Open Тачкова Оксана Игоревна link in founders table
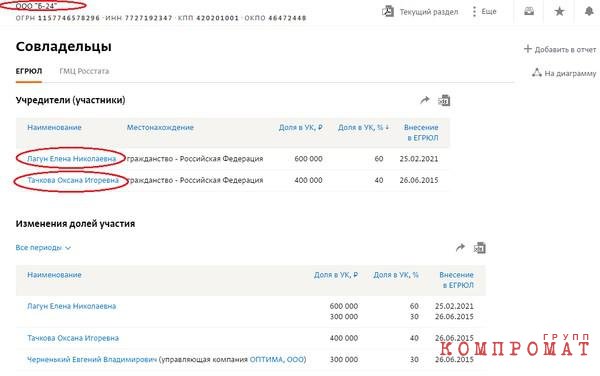The image size is (600, 376). tap(73, 180)
